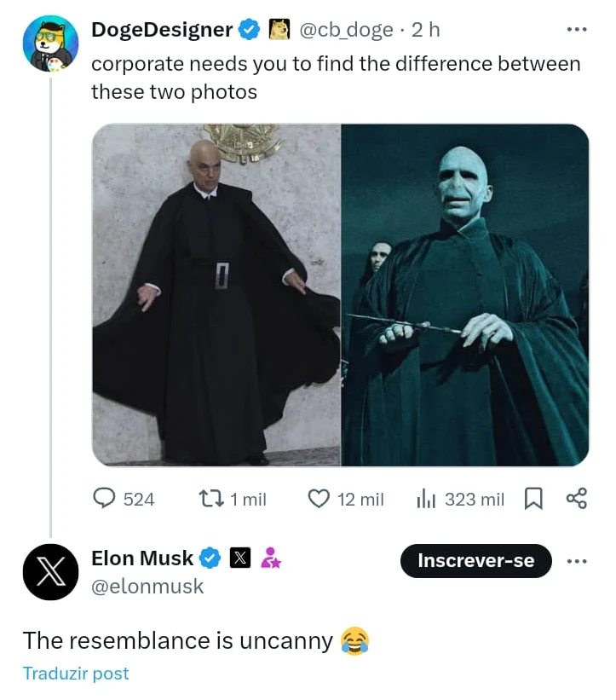616x700 pixels.
Task: Share the post via share icon
Action: (x=577, y=498)
